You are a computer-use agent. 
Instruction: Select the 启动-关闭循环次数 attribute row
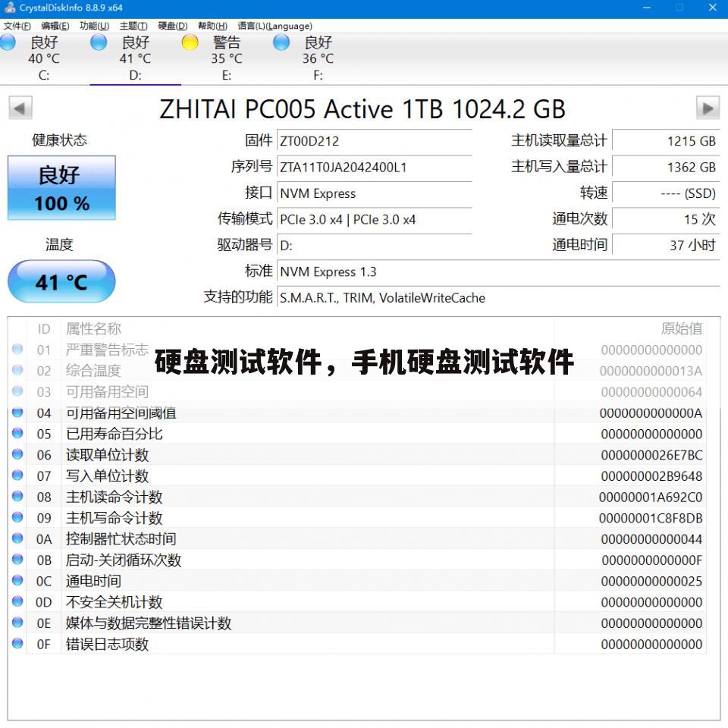click(357, 560)
